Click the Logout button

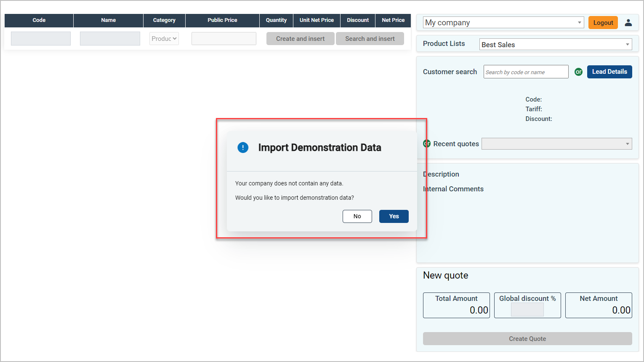(x=603, y=23)
